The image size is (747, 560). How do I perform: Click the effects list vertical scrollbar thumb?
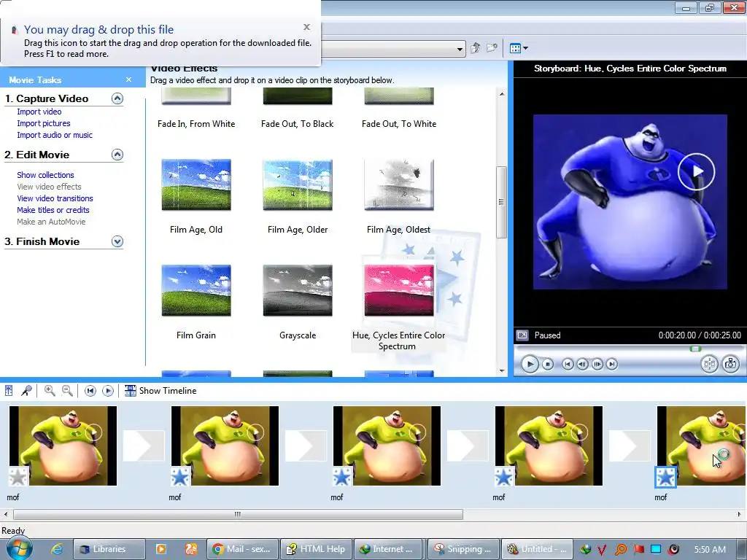pos(502,202)
